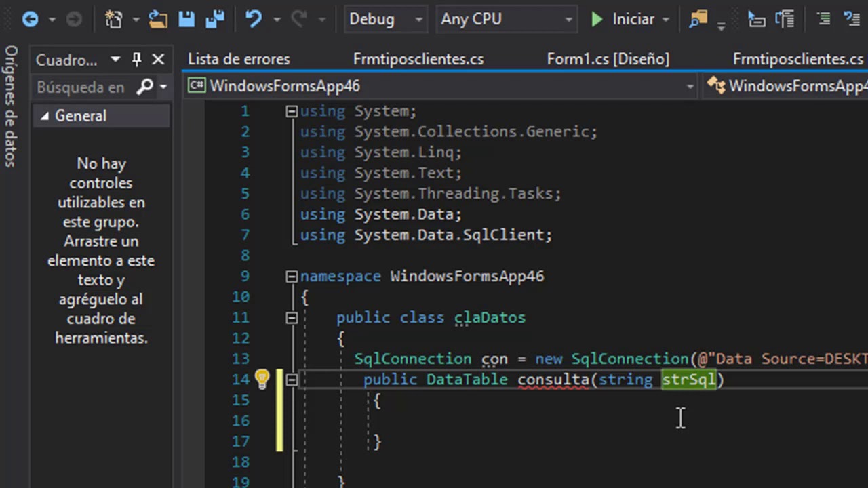Image resolution: width=868 pixels, height=488 pixels.
Task: Click the Uncomment selected lines icon
Action: coord(852,19)
